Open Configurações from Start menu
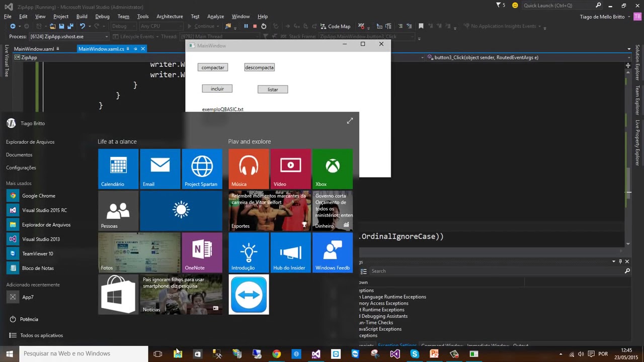The height and width of the screenshot is (362, 644). pos(21,168)
